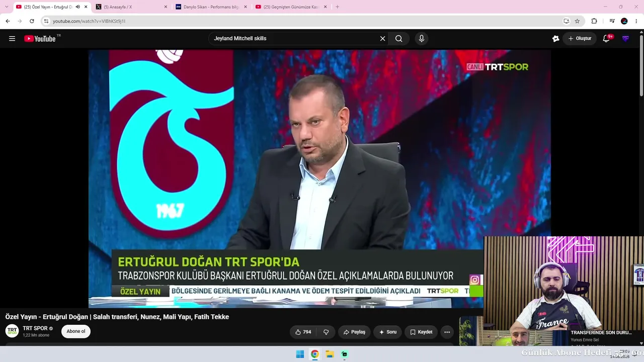Screen dimensions: 644x362
Task: Run search with the magnifier button
Action: (398, 39)
